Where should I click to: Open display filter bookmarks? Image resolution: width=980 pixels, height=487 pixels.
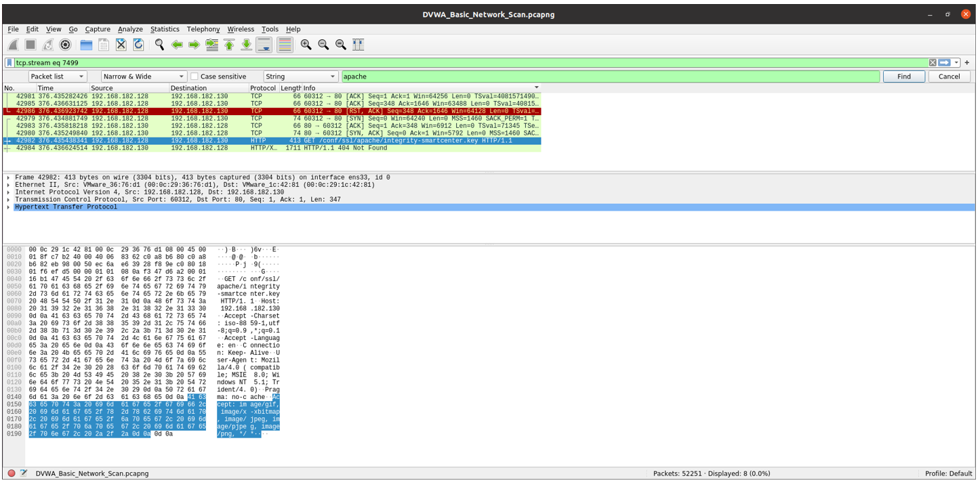(x=9, y=62)
